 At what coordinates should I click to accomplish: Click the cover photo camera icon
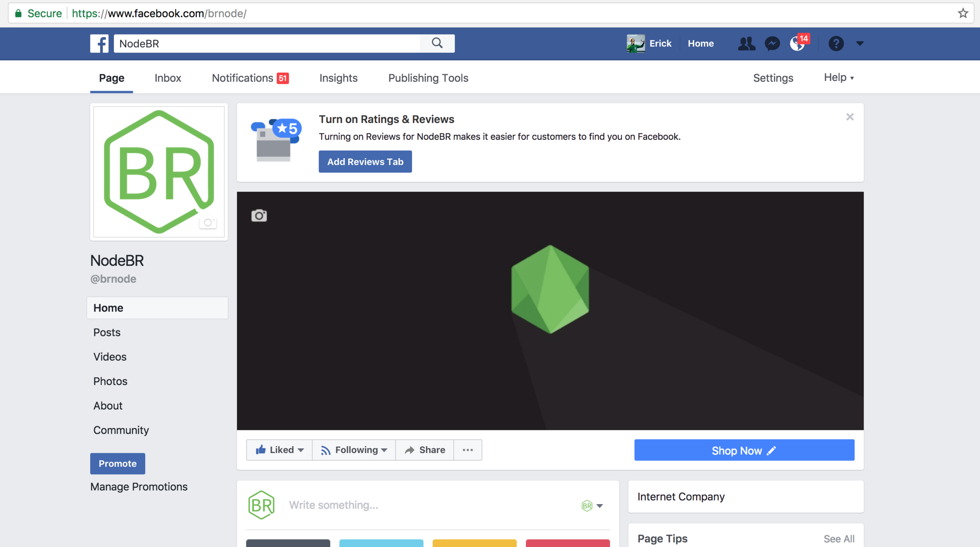259,216
